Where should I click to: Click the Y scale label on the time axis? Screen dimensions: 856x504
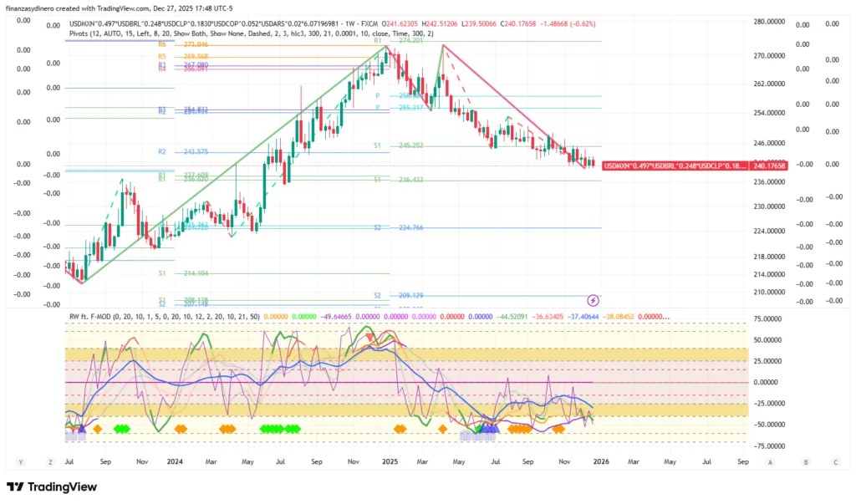pyautogui.click(x=20, y=461)
